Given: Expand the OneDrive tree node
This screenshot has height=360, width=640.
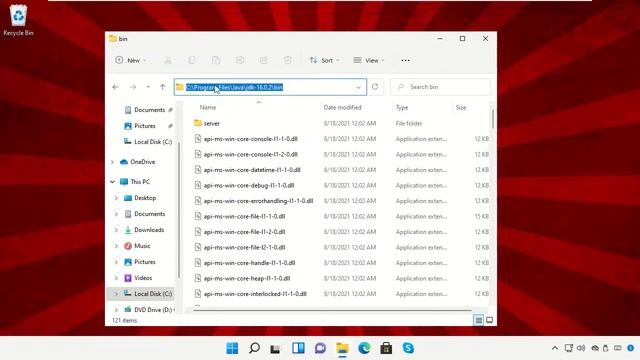Looking at the screenshot, I should 112,162.
